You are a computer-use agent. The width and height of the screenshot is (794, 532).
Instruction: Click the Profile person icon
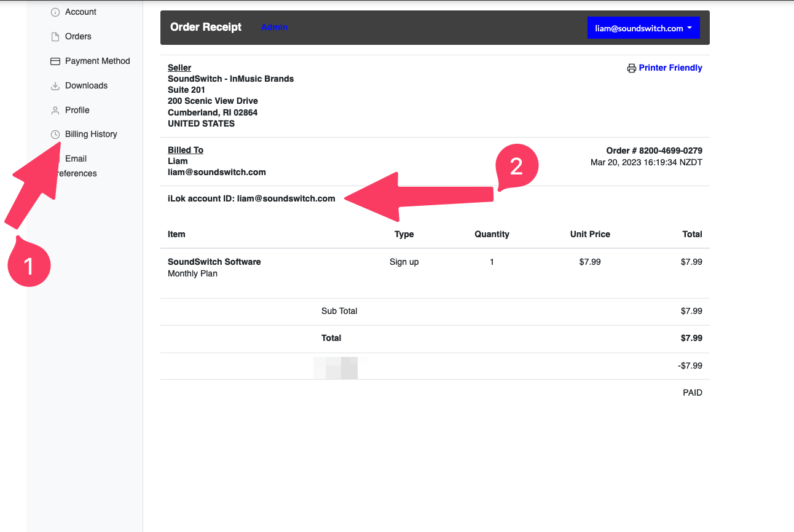pyautogui.click(x=55, y=111)
